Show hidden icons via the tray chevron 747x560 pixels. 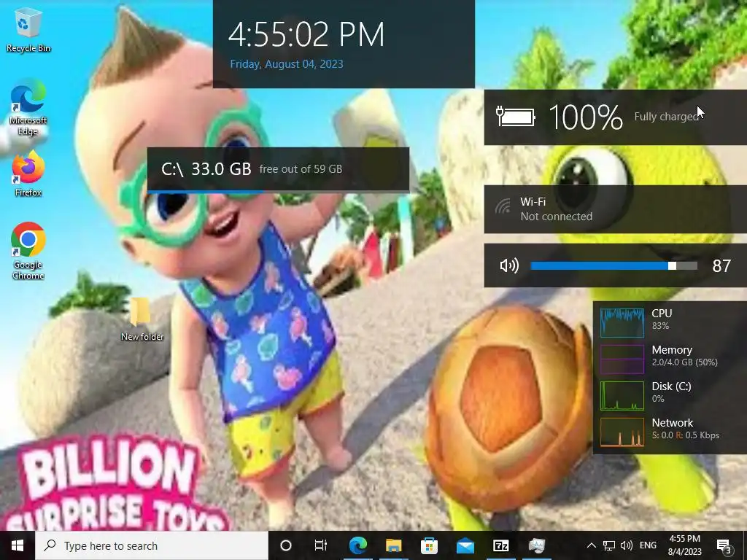click(591, 545)
